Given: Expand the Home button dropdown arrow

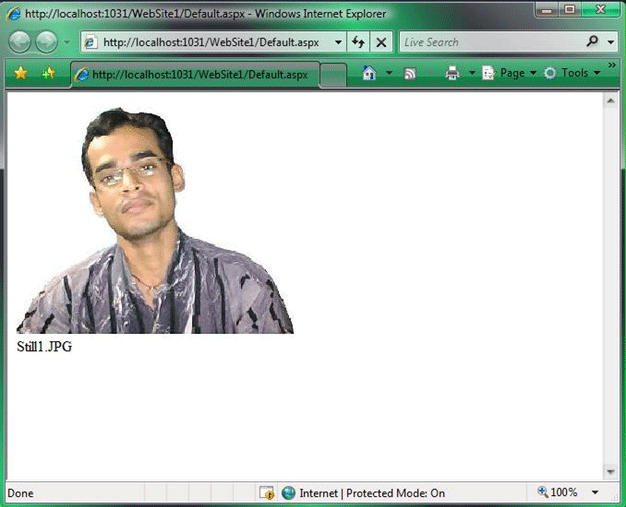Looking at the screenshot, I should coord(389,73).
